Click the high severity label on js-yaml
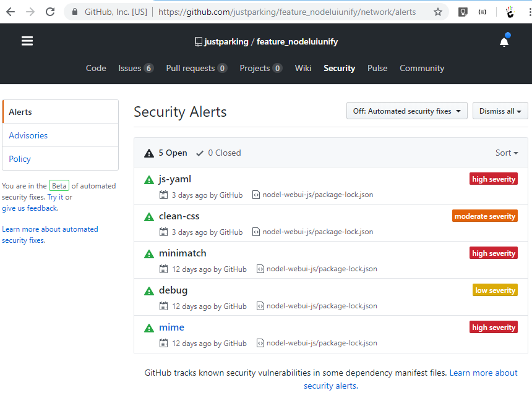Image resolution: width=532 pixels, height=401 pixels. (494, 179)
